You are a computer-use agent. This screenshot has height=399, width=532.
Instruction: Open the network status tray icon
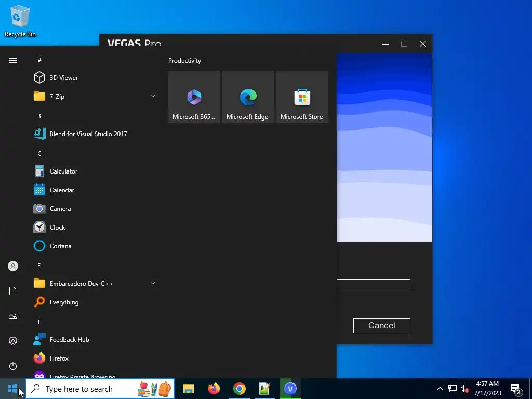[453, 389]
